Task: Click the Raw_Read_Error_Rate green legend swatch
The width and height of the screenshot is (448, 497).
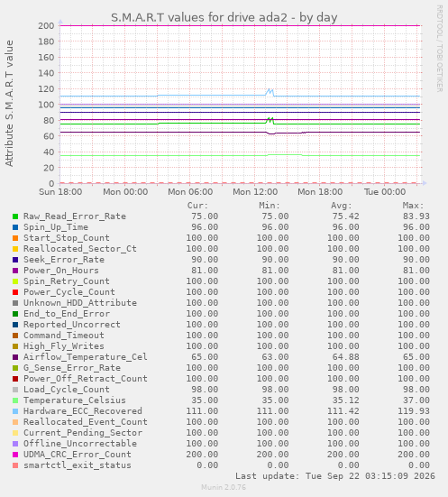Action: [x=15, y=216]
